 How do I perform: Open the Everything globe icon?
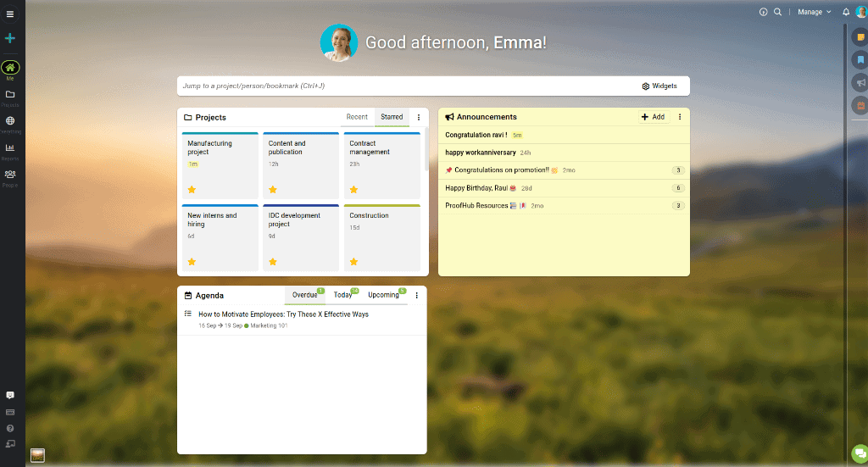click(x=10, y=121)
